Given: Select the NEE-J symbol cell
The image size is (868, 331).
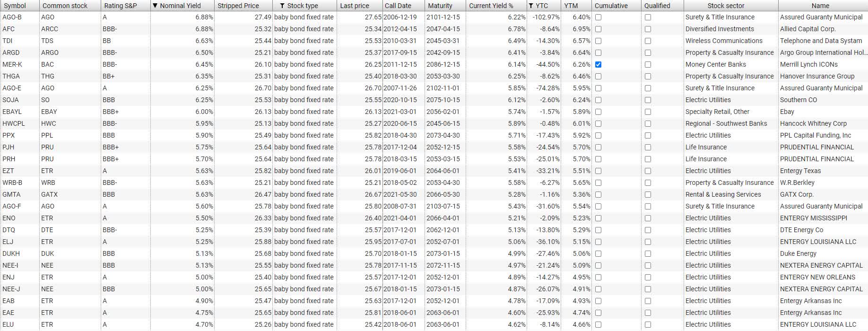Looking at the screenshot, I should 19,289.
